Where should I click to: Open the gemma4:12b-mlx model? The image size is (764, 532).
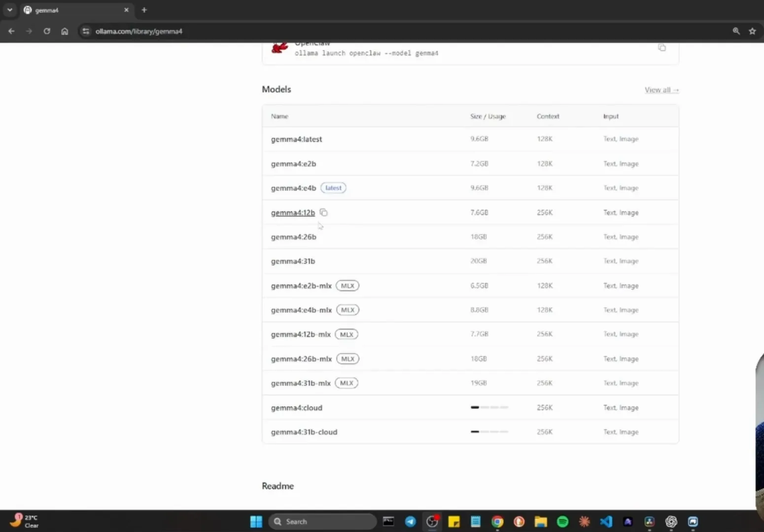click(x=301, y=334)
